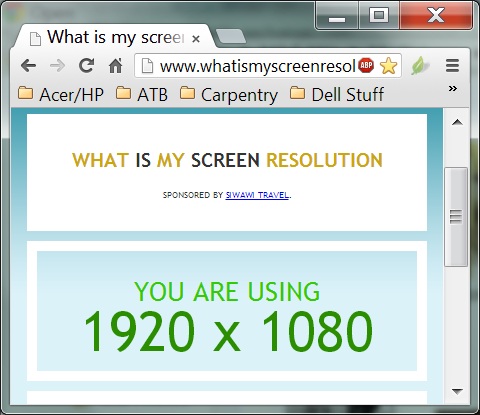Follow the Siwawi Travel link

tap(257, 195)
